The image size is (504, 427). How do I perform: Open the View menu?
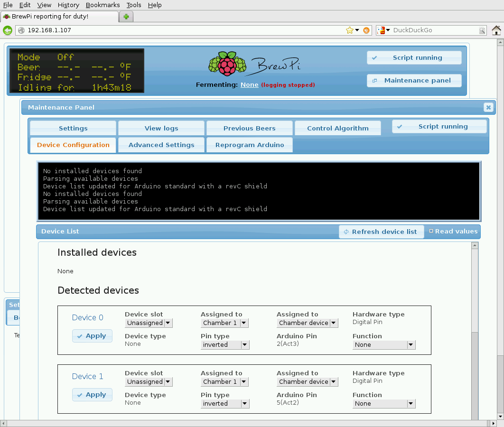pos(44,5)
